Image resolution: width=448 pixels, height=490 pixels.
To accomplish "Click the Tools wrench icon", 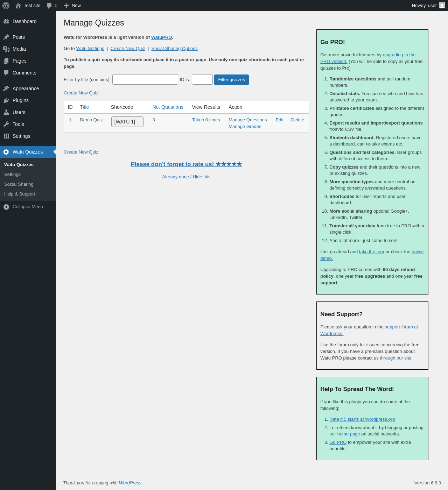I will pyautogui.click(x=6, y=124).
